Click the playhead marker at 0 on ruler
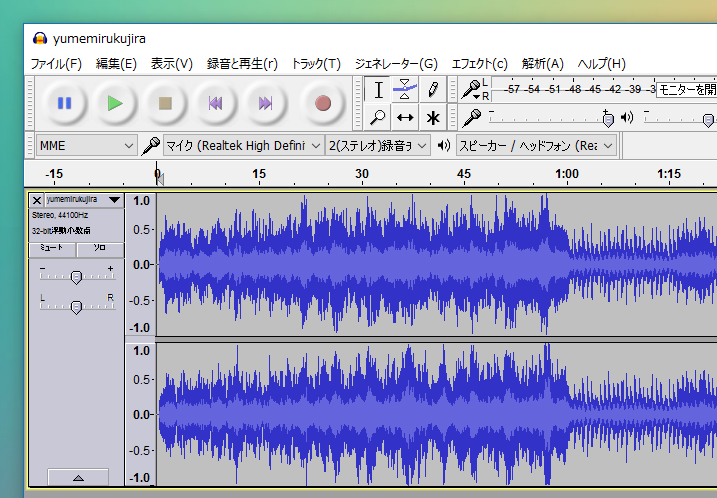 (x=159, y=178)
